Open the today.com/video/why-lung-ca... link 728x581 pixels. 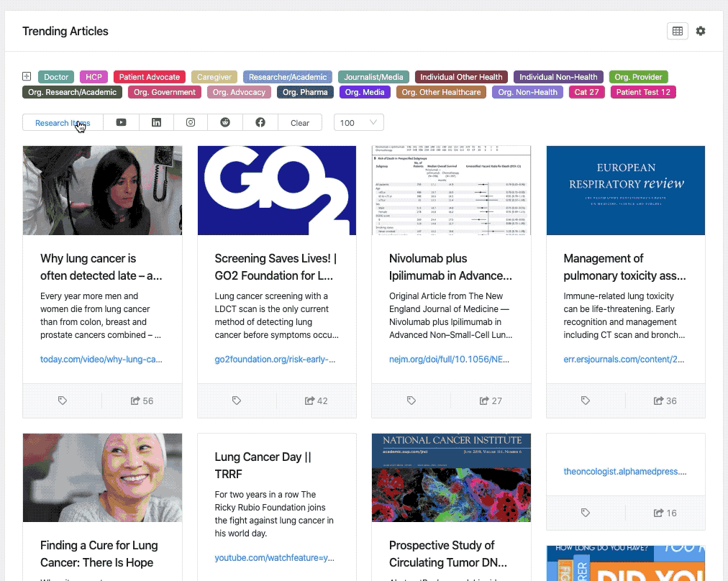pyautogui.click(x=101, y=360)
